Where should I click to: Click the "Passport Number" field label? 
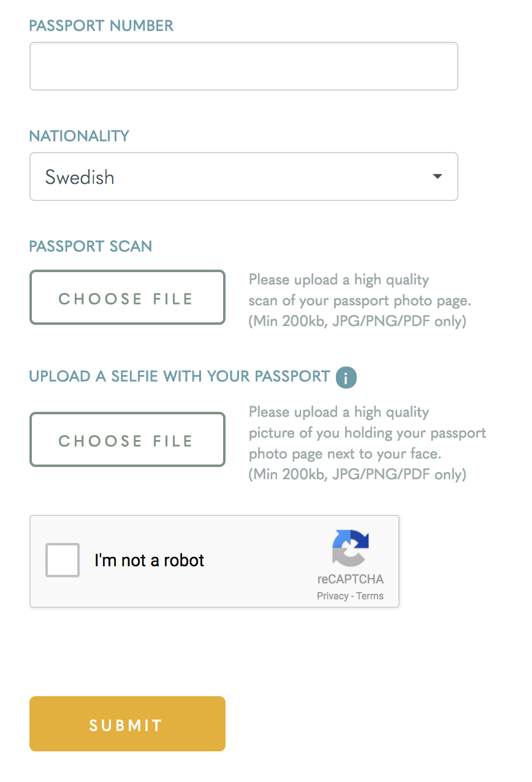101,26
